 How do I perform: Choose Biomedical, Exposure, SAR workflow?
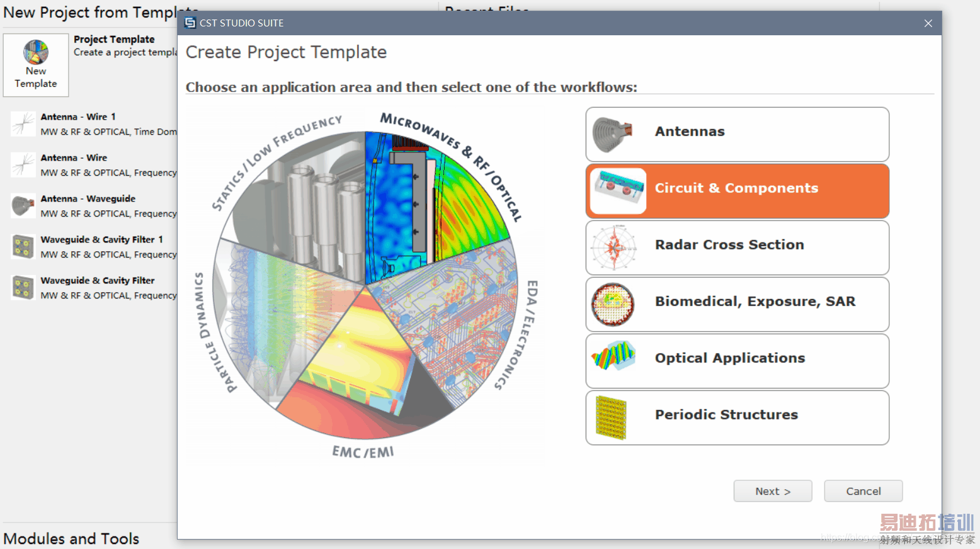(x=738, y=304)
